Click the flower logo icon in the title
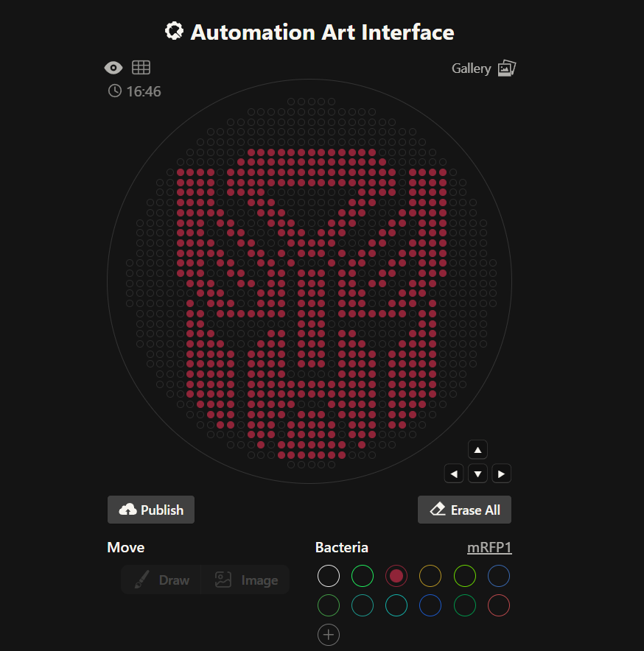Viewport: 644px width, 651px height. (x=174, y=31)
